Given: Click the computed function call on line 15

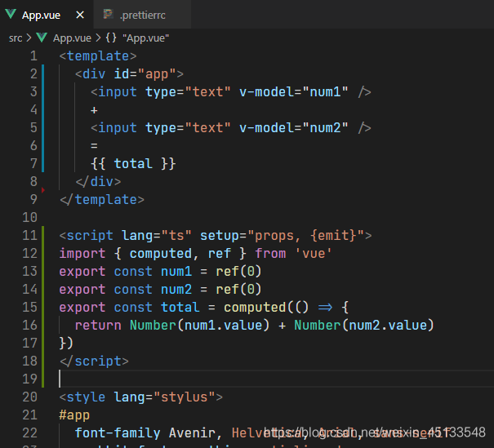Looking at the screenshot, I should coord(256,308).
